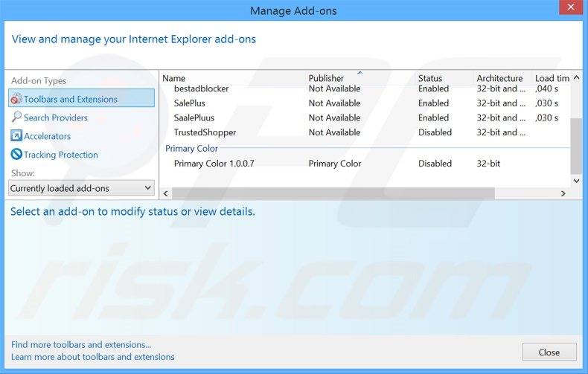The image size is (588, 374).
Task: Select the Primary Color 1.0.0.7 add-on
Action: [x=365, y=164]
